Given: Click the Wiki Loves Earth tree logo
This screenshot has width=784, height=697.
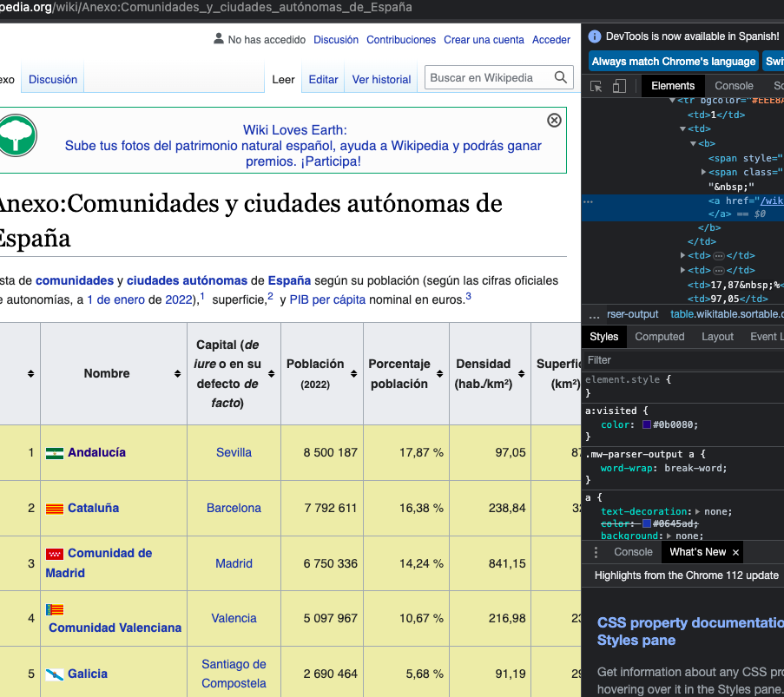Looking at the screenshot, I should (16, 135).
